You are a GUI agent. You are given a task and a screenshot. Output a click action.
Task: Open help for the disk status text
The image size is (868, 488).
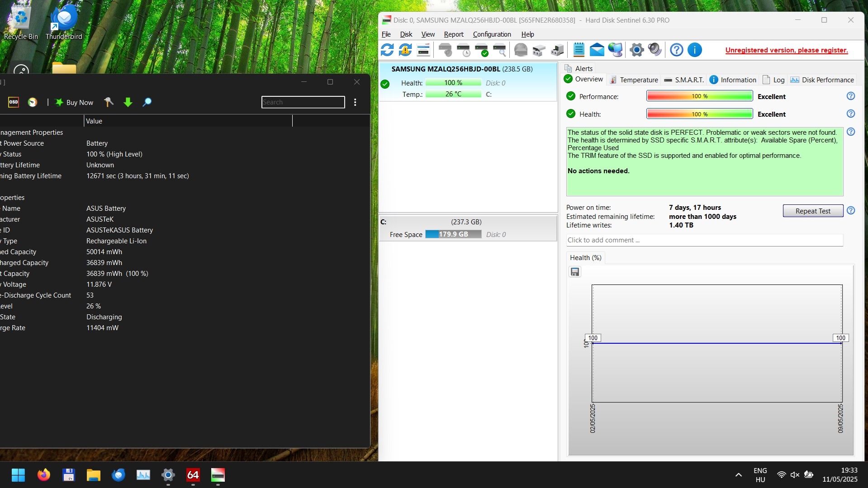pos(851,132)
